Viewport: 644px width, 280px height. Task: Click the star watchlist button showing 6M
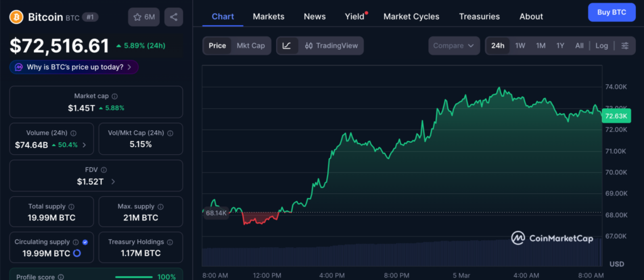coord(144,17)
